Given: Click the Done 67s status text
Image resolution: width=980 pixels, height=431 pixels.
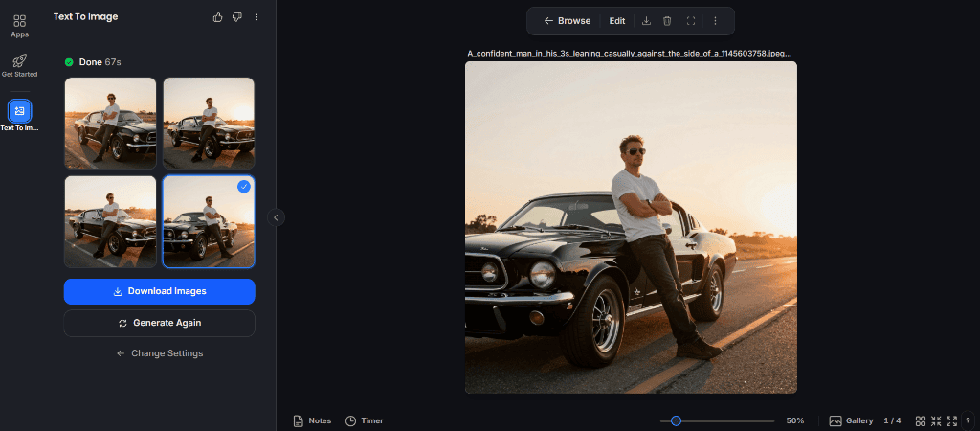Looking at the screenshot, I should tap(100, 62).
